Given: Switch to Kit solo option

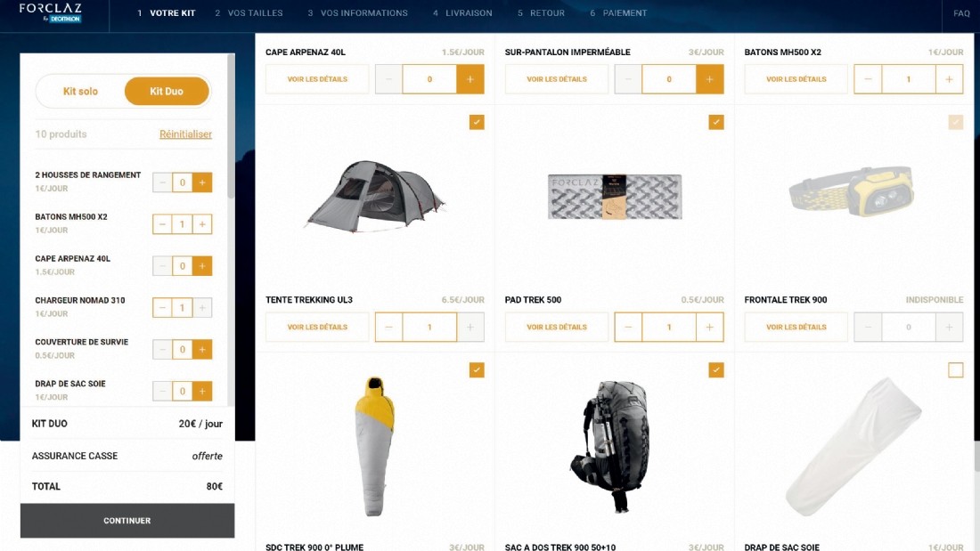Looking at the screenshot, I should (x=80, y=91).
